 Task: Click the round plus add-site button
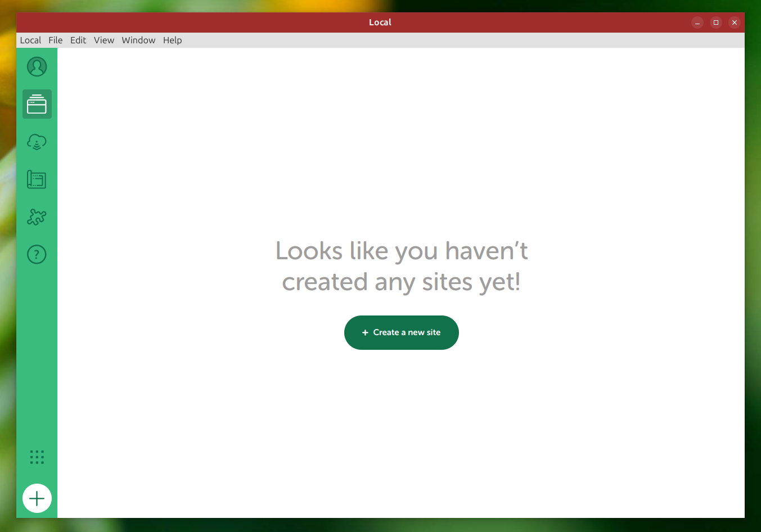tap(37, 498)
